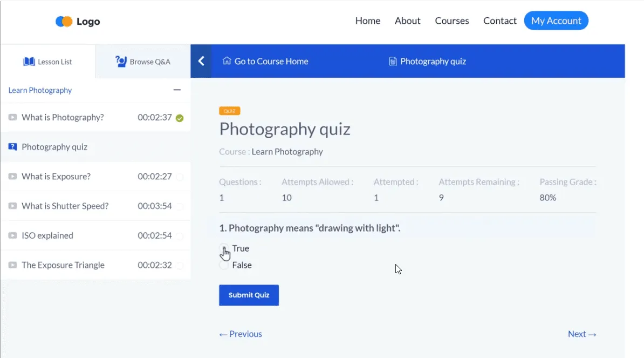Toggle completion circle for What is Exposure?
Screen dimensions: 644x358
coord(180,177)
